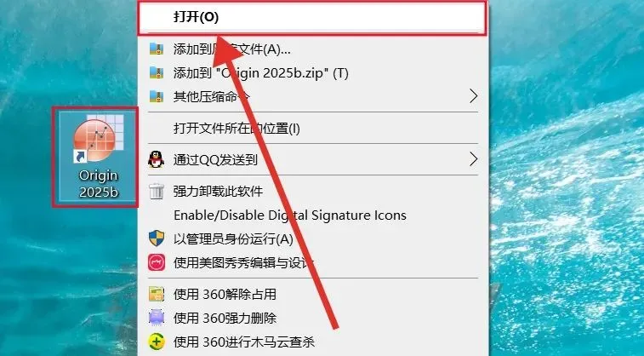The image size is (644, 356).
Task: Choose 添加到 "Origin 2025b.zip" (T)
Action: point(313,73)
